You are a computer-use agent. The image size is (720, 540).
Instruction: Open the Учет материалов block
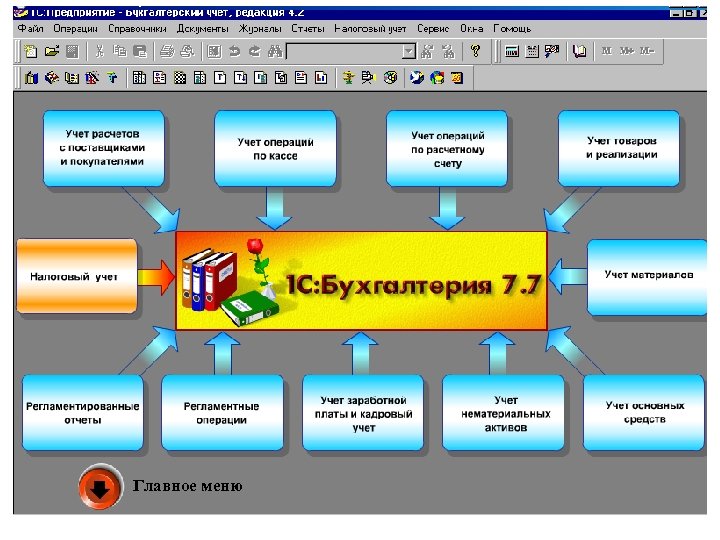click(647, 277)
